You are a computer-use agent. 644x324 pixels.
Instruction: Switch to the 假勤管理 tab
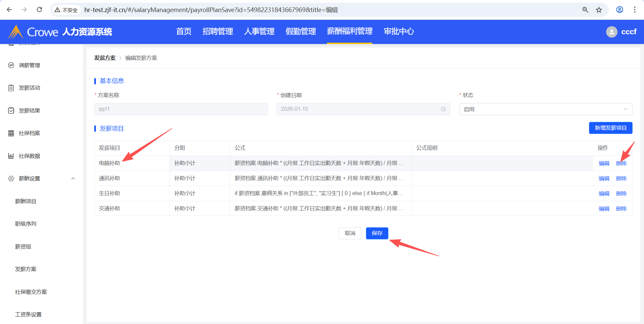point(301,32)
